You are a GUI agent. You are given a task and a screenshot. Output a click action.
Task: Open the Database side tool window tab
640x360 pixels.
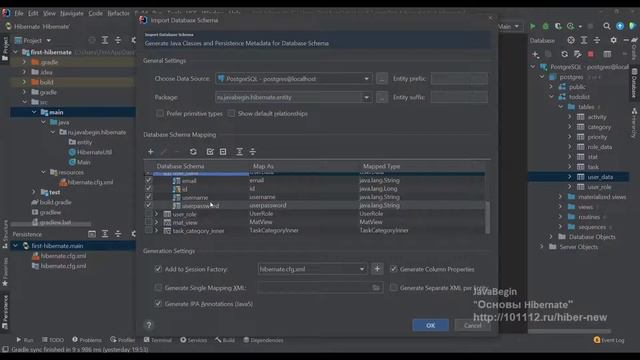coord(634,83)
